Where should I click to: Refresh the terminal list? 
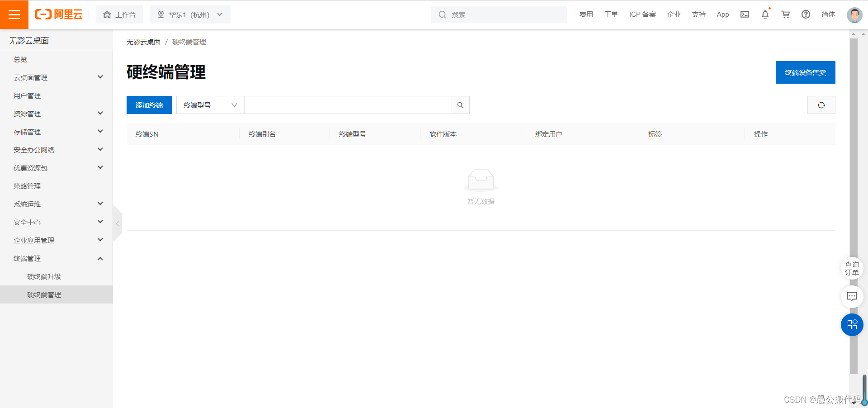pyautogui.click(x=821, y=105)
